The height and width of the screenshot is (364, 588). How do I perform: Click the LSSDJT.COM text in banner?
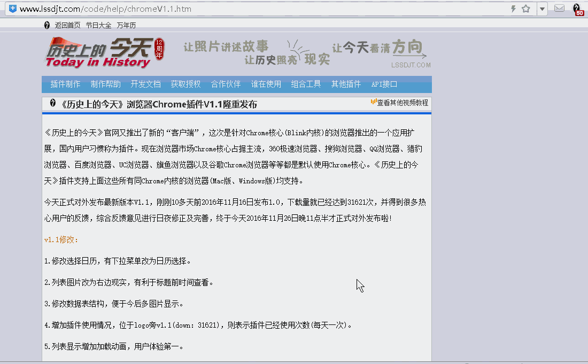[x=411, y=65]
